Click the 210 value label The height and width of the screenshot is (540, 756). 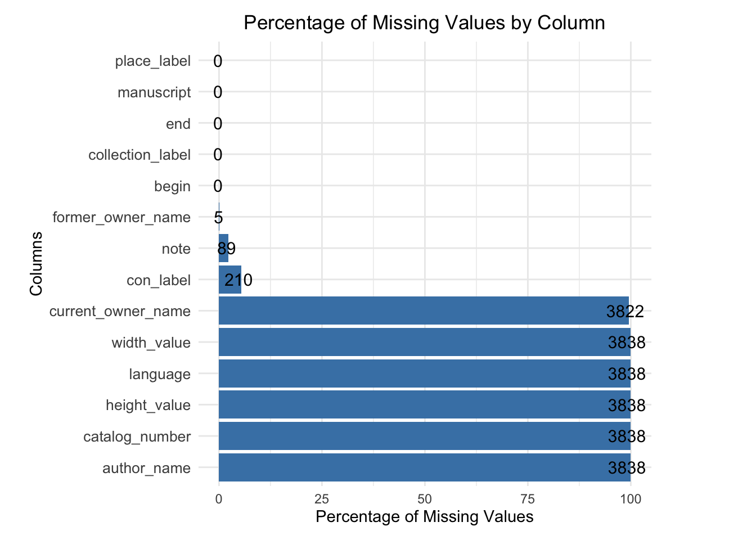pos(238,280)
